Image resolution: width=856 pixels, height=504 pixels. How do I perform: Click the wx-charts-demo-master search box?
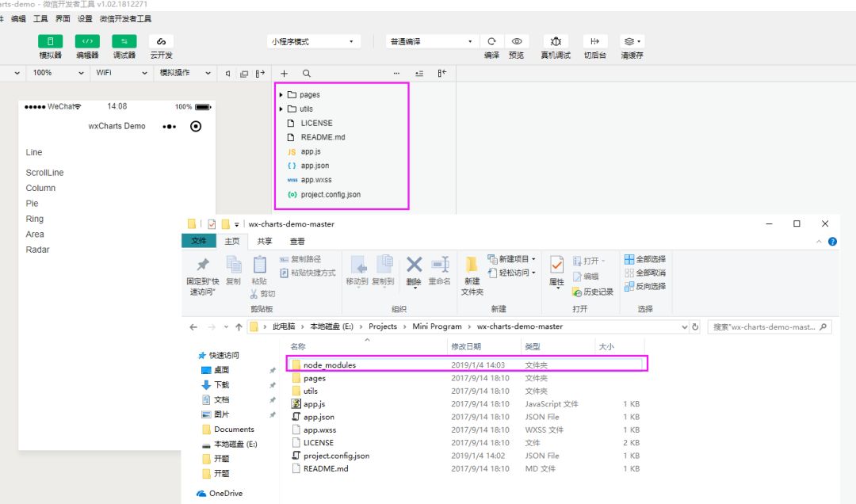769,326
